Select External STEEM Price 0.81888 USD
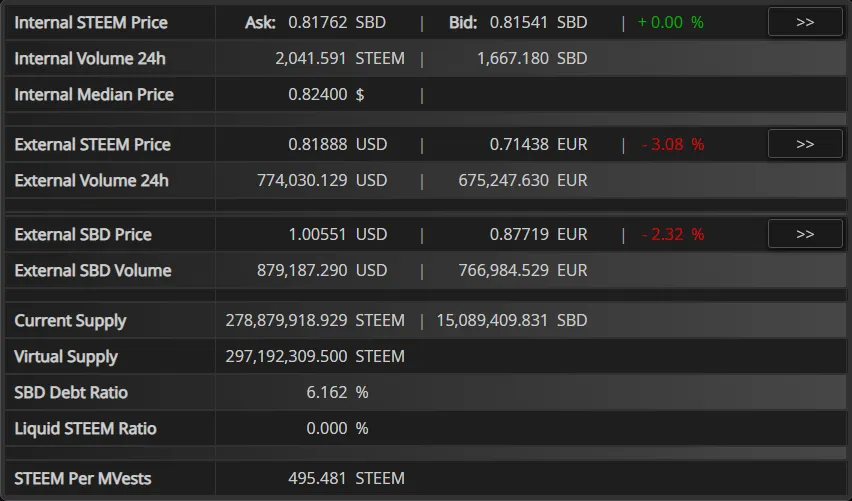Image resolution: width=852 pixels, height=501 pixels. click(337, 144)
